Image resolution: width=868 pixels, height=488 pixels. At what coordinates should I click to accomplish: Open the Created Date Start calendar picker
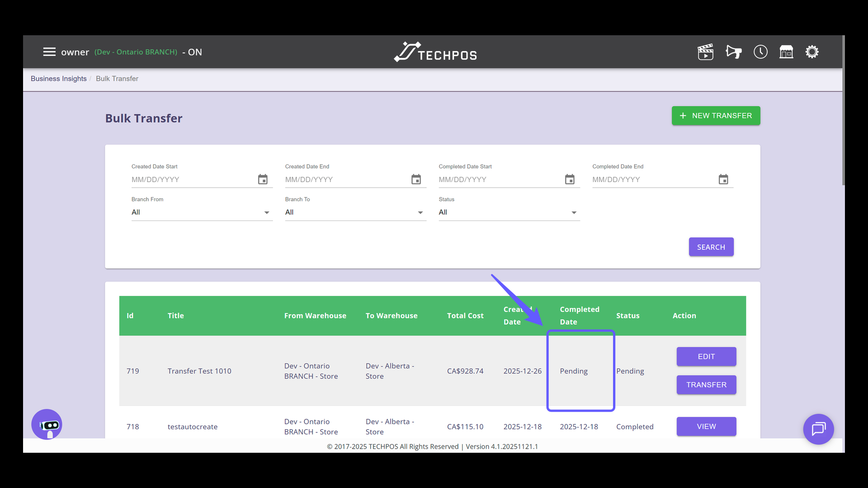coord(263,179)
